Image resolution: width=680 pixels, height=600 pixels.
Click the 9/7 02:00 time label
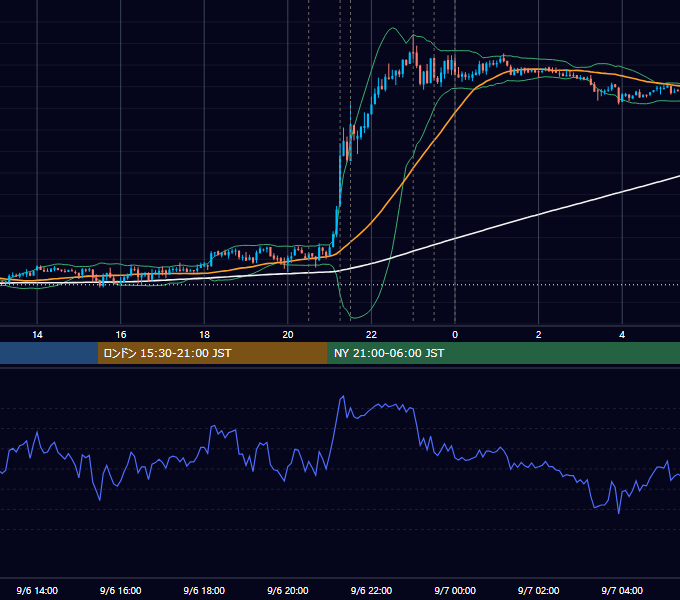pos(539,590)
